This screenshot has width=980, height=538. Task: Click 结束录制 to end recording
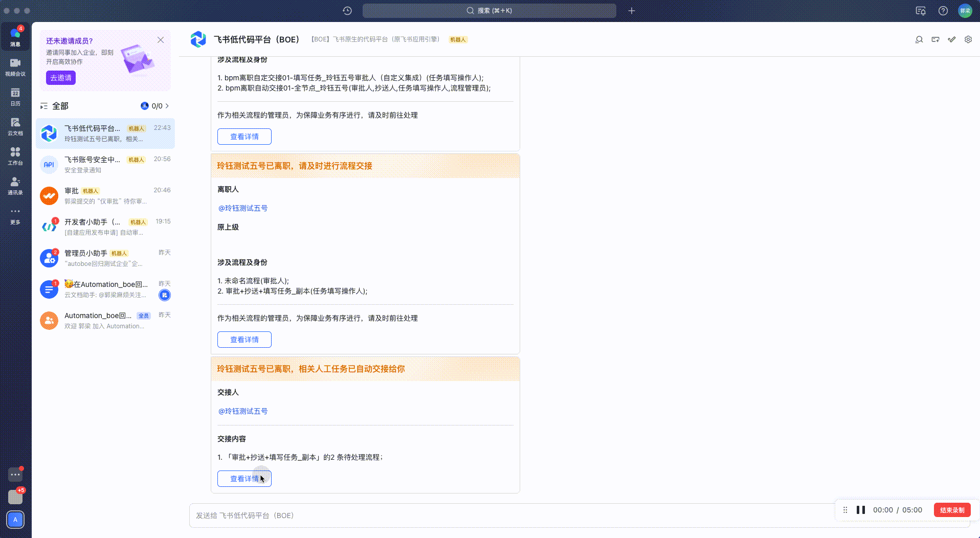pyautogui.click(x=952, y=510)
